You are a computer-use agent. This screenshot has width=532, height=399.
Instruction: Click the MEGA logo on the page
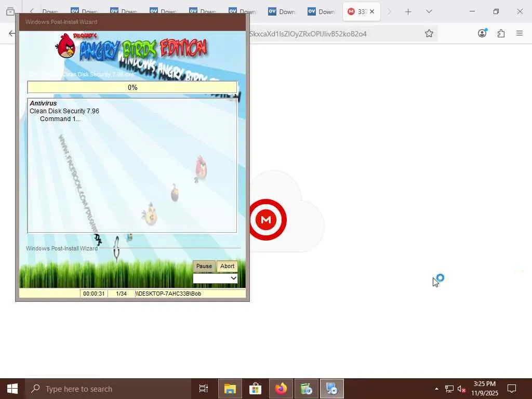(x=267, y=220)
